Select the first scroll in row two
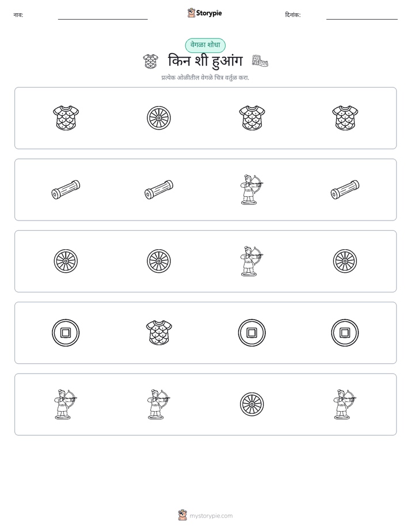 tap(66, 189)
